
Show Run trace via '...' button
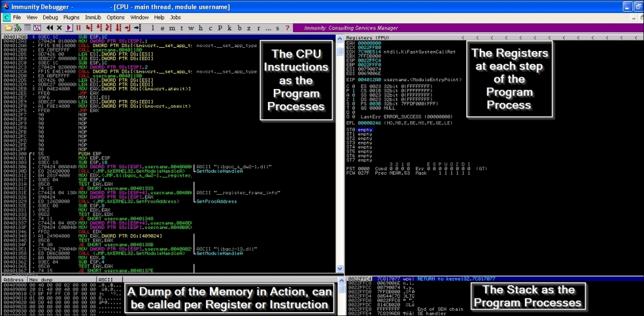tap(268, 28)
